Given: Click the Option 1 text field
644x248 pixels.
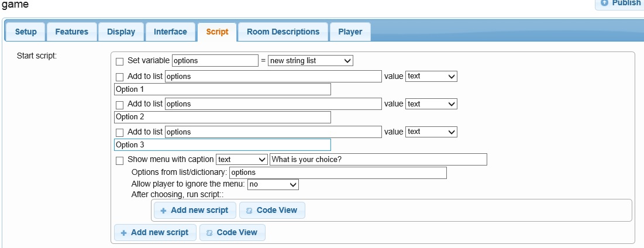Looking at the screenshot, I should (x=222, y=89).
